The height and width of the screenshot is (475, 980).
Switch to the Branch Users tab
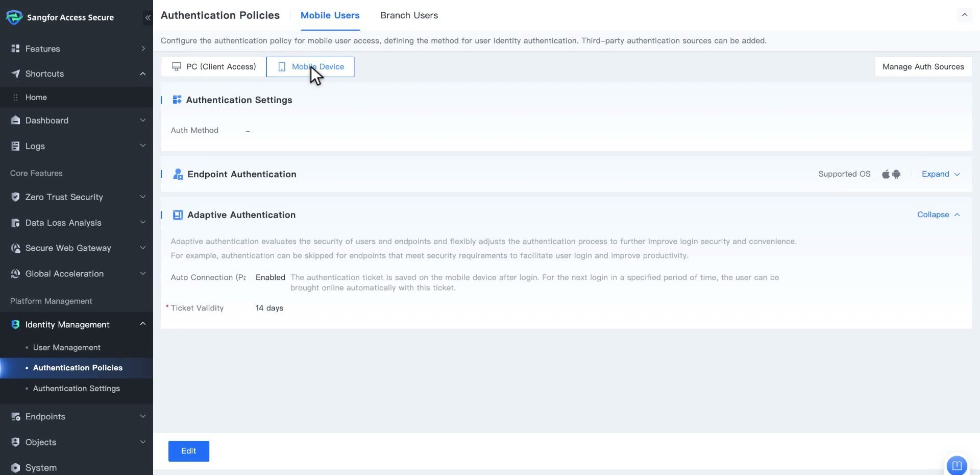click(x=409, y=15)
